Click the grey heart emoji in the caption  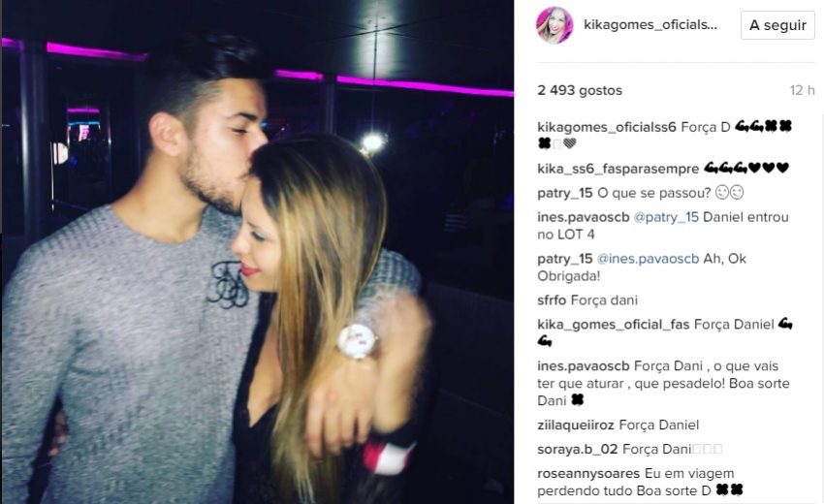(570, 142)
